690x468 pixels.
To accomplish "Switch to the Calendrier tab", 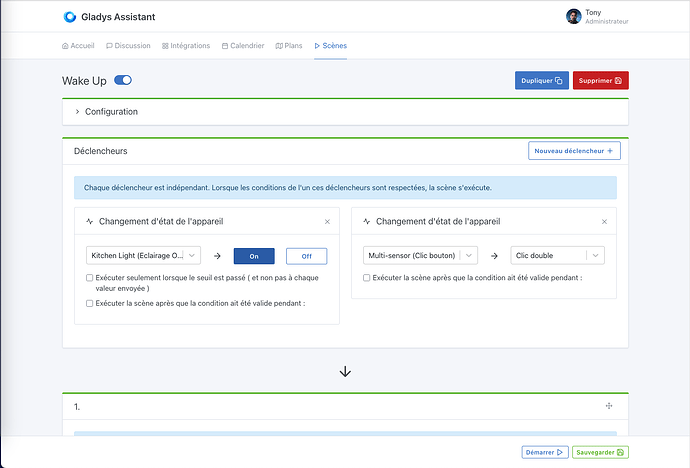I will 243,45.
